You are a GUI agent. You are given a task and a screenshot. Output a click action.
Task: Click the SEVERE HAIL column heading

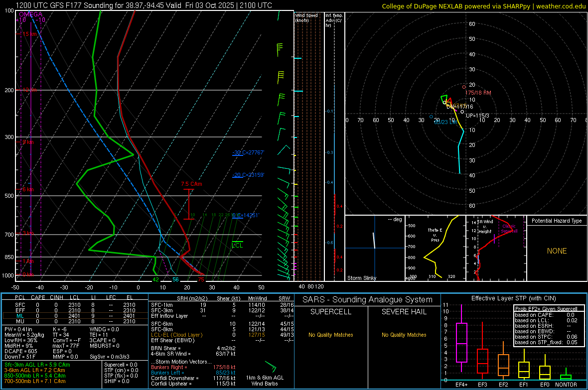click(x=404, y=312)
